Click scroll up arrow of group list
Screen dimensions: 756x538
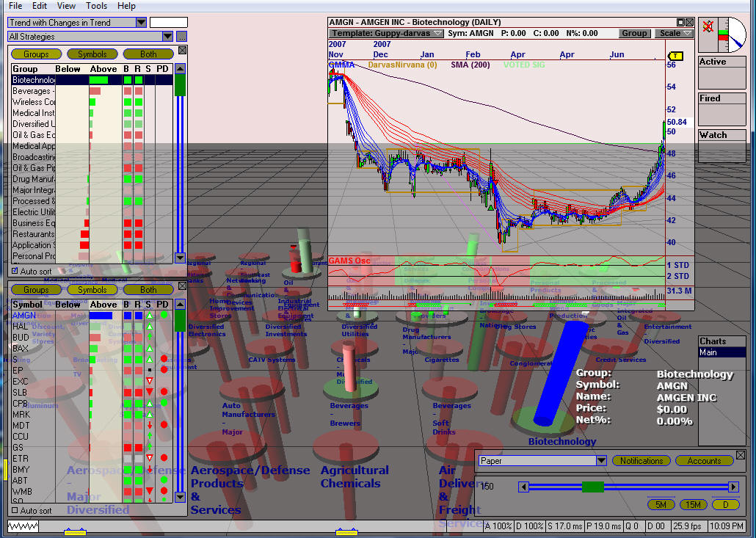(x=180, y=68)
